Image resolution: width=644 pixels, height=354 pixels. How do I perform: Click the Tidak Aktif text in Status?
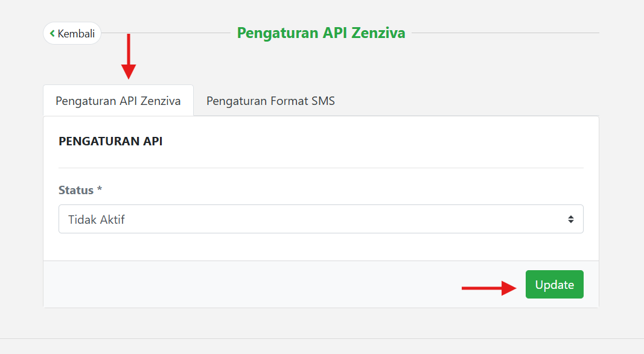point(97,220)
